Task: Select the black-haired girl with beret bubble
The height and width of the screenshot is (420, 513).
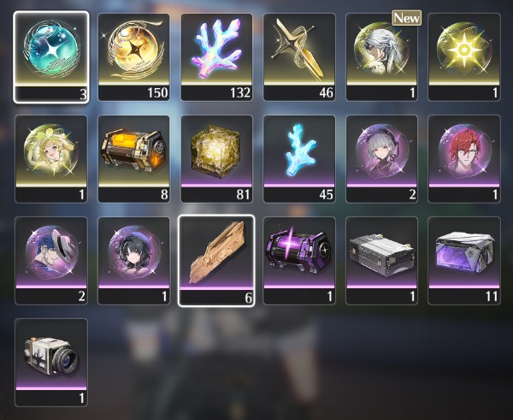Action: (x=134, y=261)
